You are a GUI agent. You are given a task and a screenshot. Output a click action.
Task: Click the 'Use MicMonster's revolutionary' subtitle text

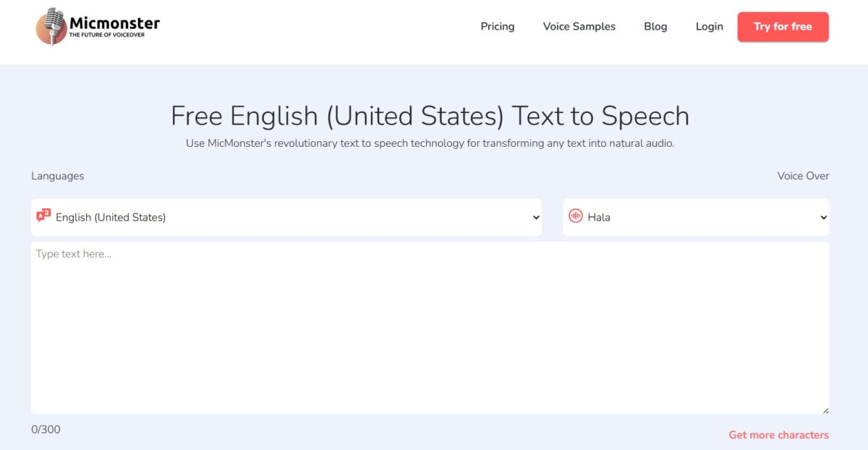point(430,143)
